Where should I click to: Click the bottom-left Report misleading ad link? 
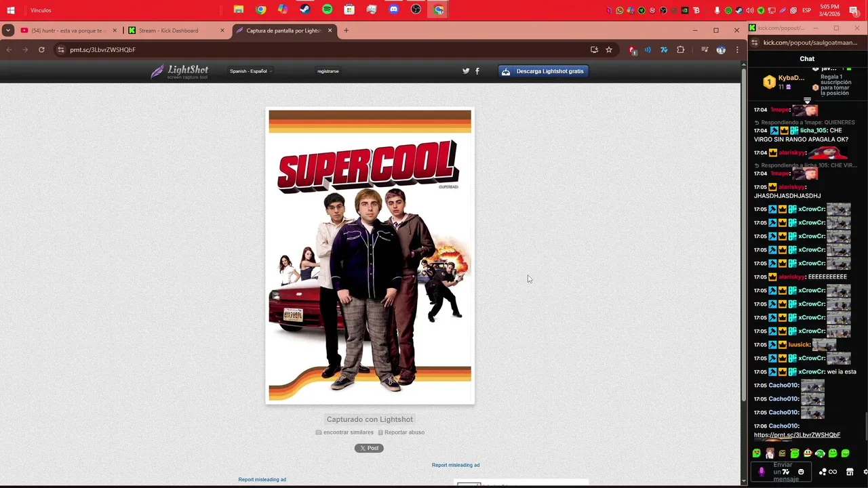[262, 479]
